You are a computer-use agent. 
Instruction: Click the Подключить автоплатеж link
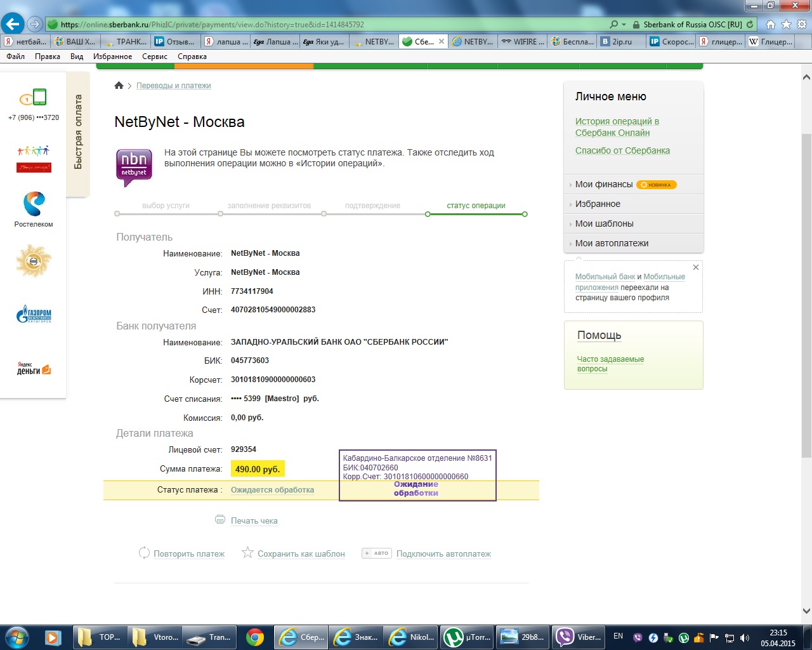click(x=443, y=554)
